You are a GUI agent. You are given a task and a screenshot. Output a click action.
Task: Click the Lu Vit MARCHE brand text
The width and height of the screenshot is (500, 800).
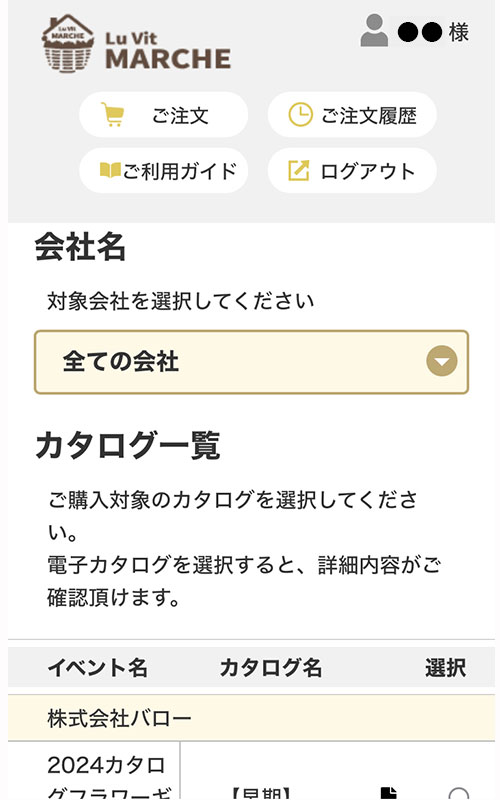pyautogui.click(x=168, y=51)
